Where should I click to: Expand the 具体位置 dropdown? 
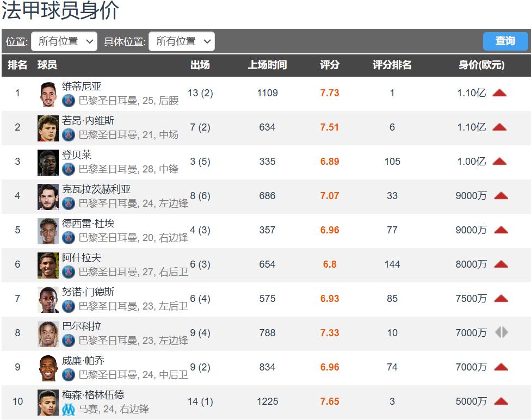182,41
